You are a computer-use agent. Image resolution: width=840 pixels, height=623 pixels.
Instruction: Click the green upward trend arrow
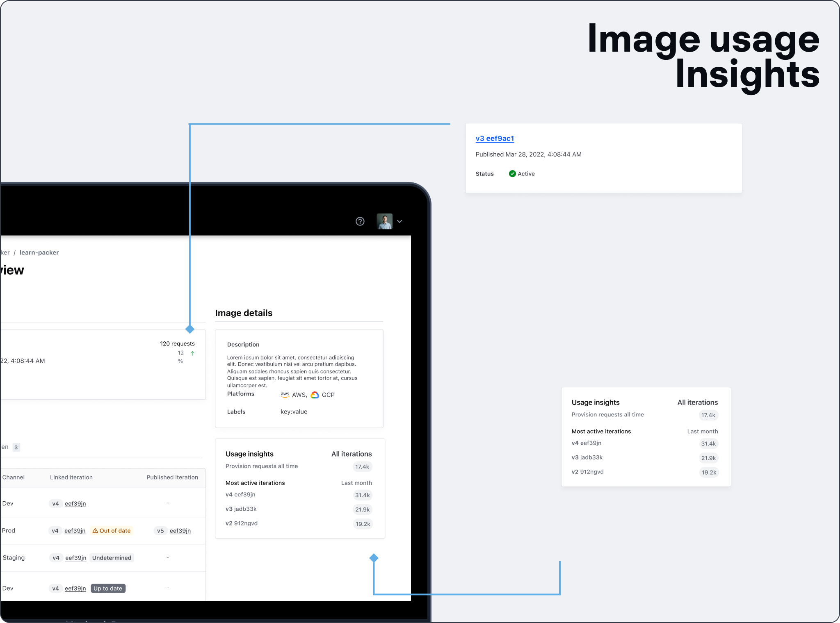coord(192,353)
